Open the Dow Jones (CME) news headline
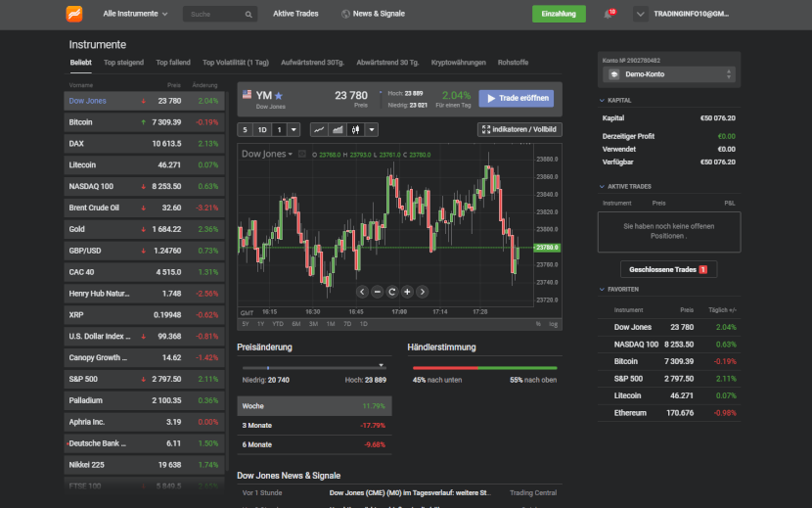812x508 pixels. [410, 493]
